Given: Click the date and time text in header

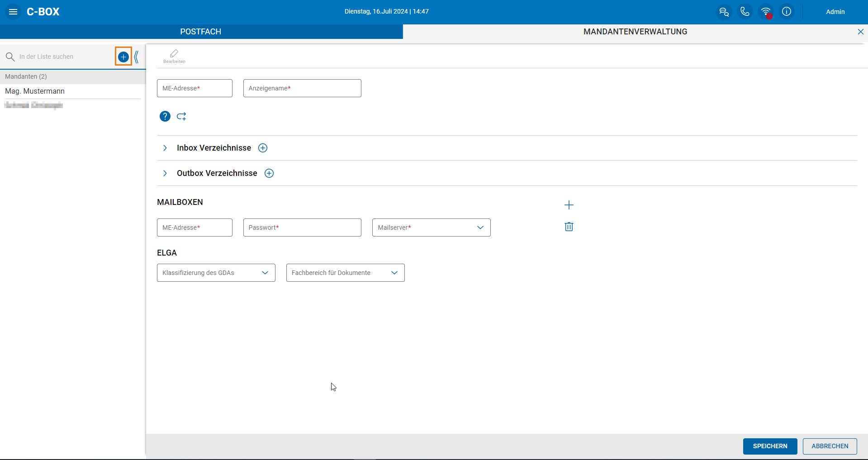Looking at the screenshot, I should click(x=386, y=11).
